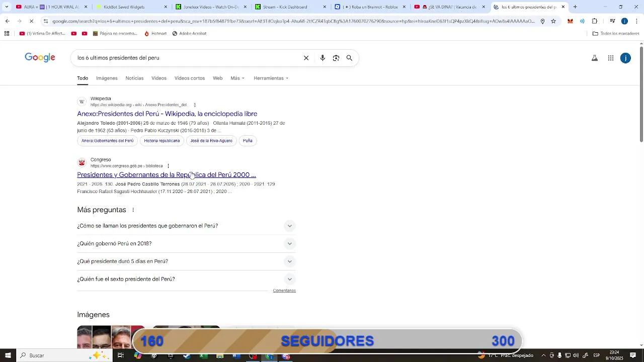
Task: Click the Comentarios feedback link
Action: pos(284,291)
